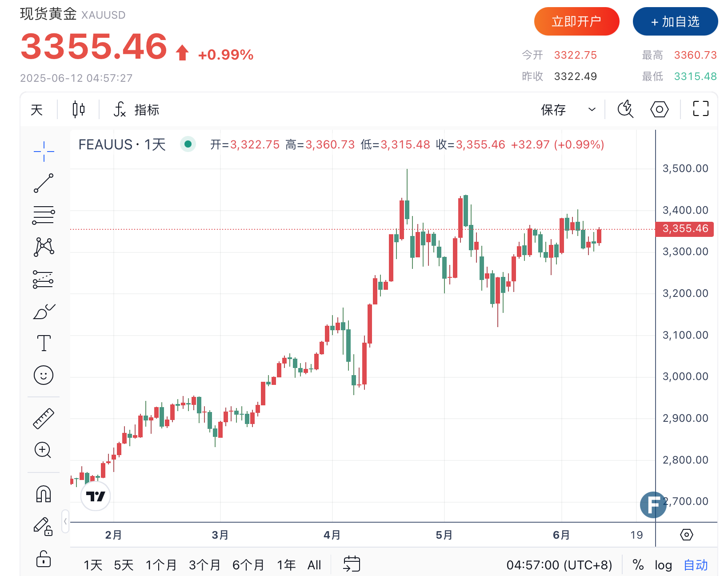The image size is (728, 576).
Task: Click the 加自选 button
Action: [675, 21]
